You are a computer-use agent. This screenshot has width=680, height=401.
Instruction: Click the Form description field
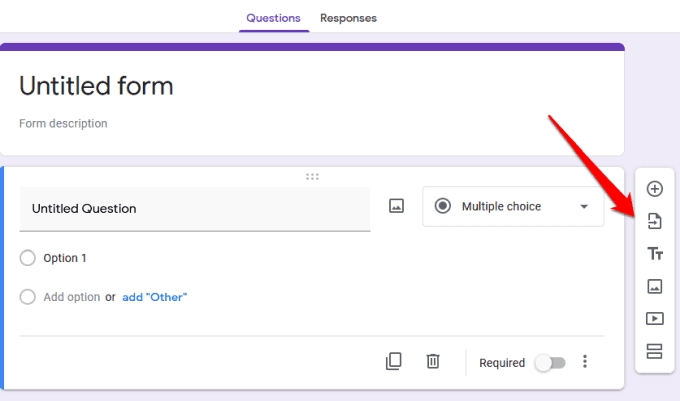point(63,124)
